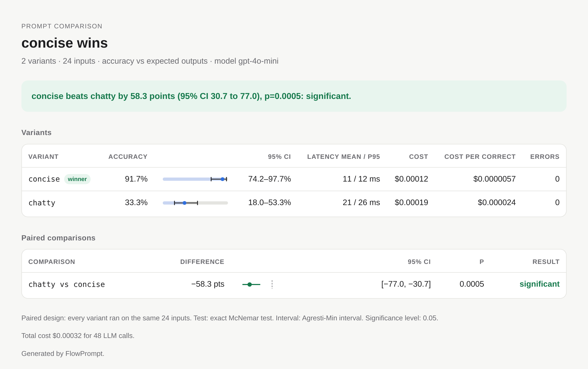Click the green winner badge
The width and height of the screenshot is (588, 369).
point(77,179)
